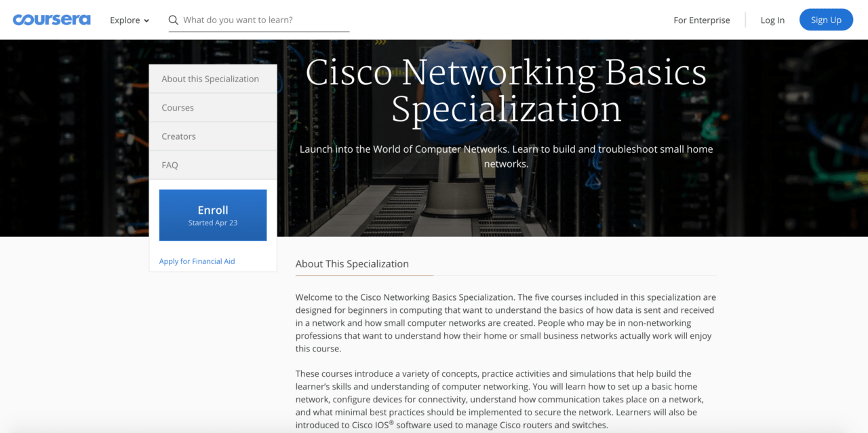Screen dimensions: 868x433
Task: Click the blue Enroll button
Action: click(213, 215)
